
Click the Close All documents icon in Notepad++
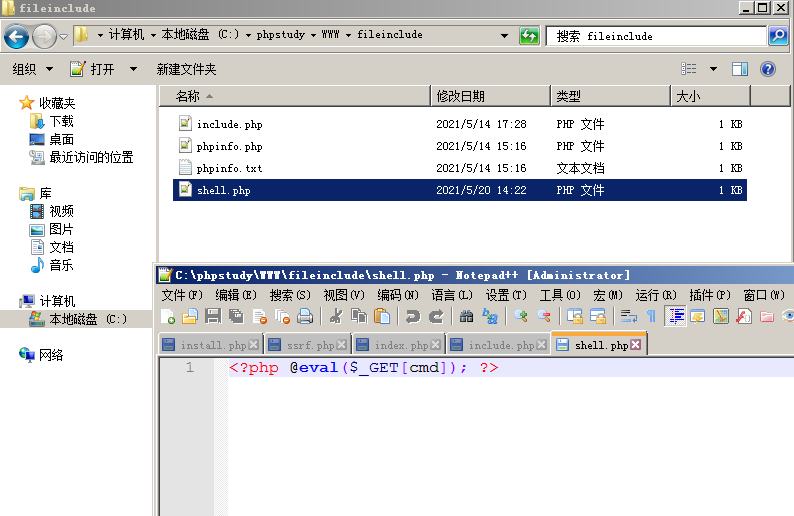tap(282, 316)
